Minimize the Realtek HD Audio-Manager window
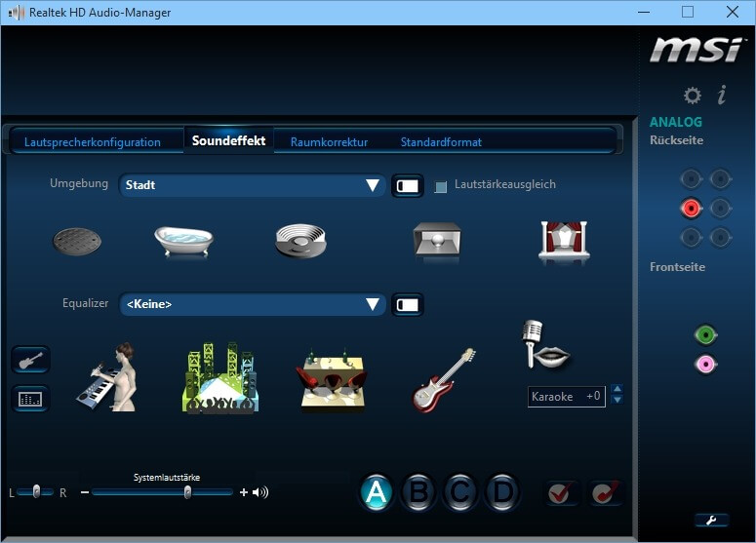756x543 pixels. pos(644,12)
